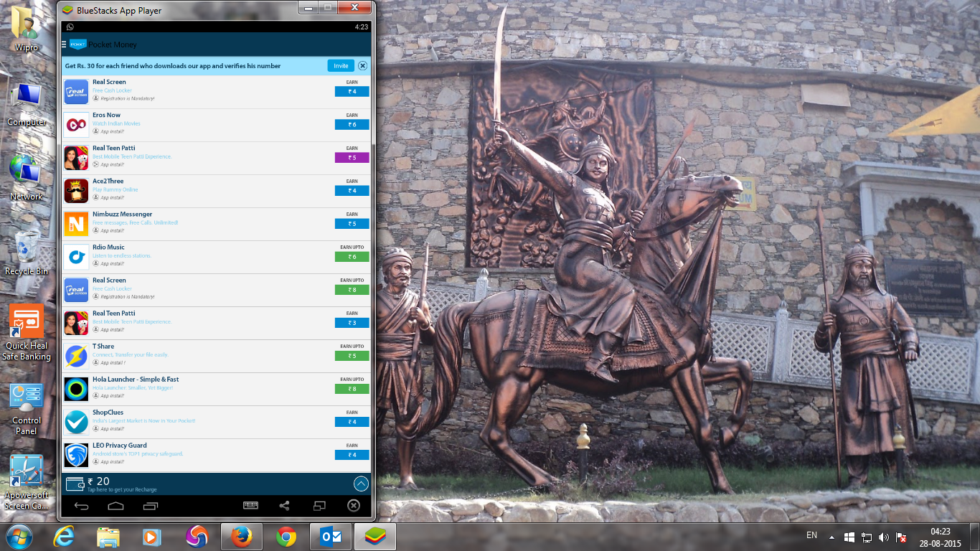
Task: Select 'Play Rummy Online' subtitle text
Action: (x=115, y=189)
